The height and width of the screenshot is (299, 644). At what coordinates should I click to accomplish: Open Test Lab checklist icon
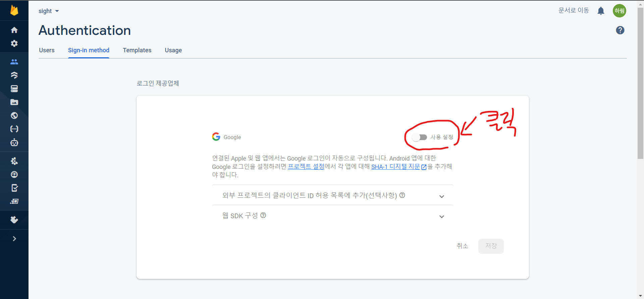(x=14, y=188)
